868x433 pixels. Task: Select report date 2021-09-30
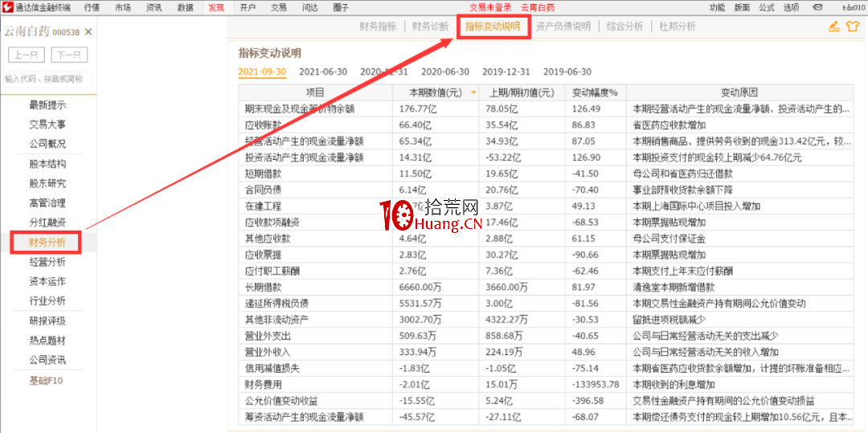262,71
